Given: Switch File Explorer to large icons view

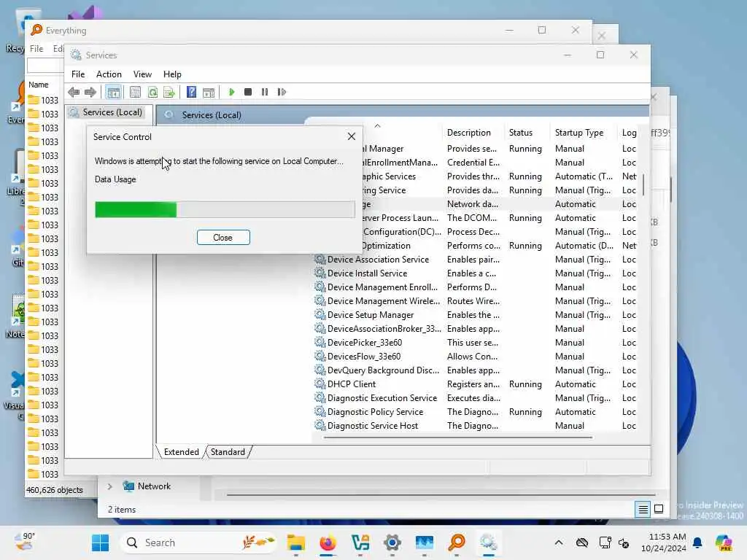Looking at the screenshot, I should 659,509.
